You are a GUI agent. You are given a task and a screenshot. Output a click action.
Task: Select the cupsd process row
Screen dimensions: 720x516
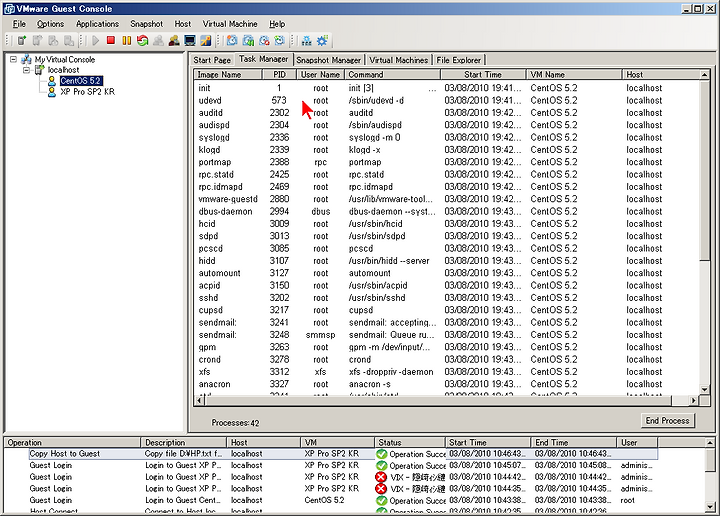[x=447, y=310]
